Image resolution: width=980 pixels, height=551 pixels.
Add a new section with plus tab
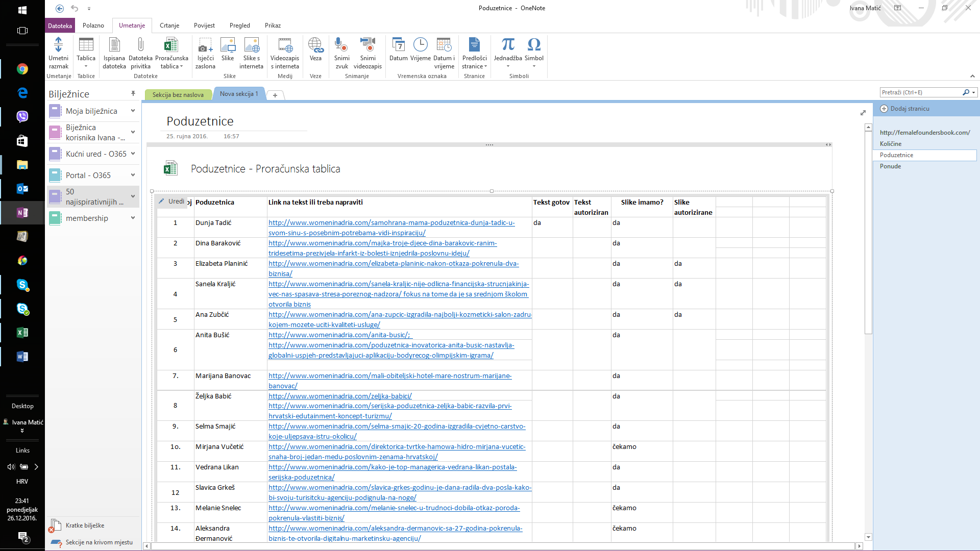tap(275, 95)
